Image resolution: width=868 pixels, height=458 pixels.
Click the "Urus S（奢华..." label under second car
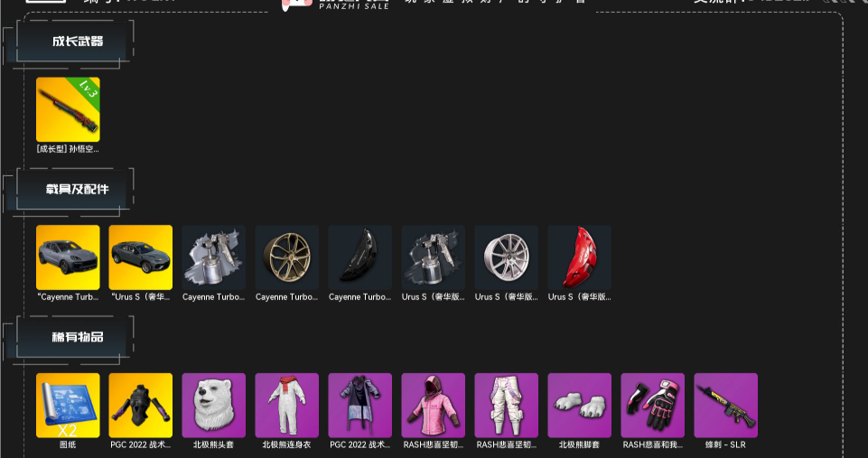[141, 297]
